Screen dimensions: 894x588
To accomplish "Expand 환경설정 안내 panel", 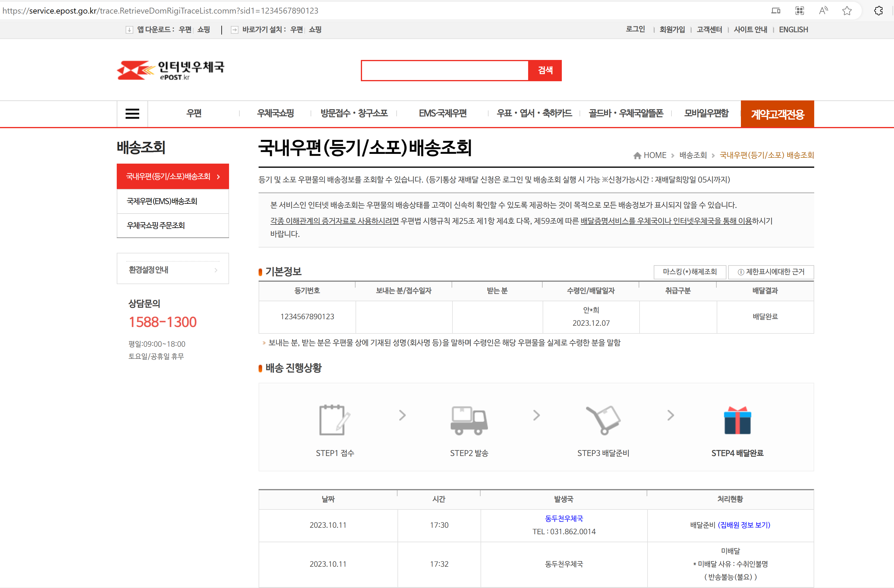I will pyautogui.click(x=173, y=270).
